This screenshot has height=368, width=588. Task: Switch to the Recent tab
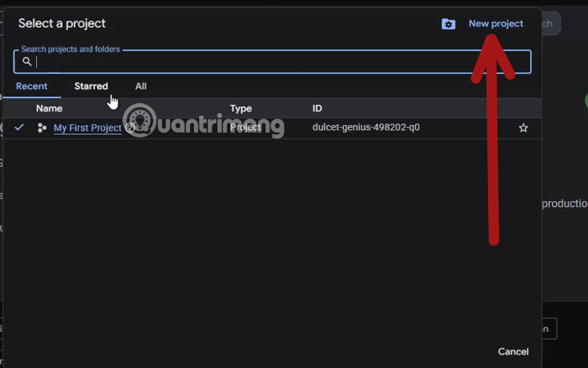(x=32, y=86)
